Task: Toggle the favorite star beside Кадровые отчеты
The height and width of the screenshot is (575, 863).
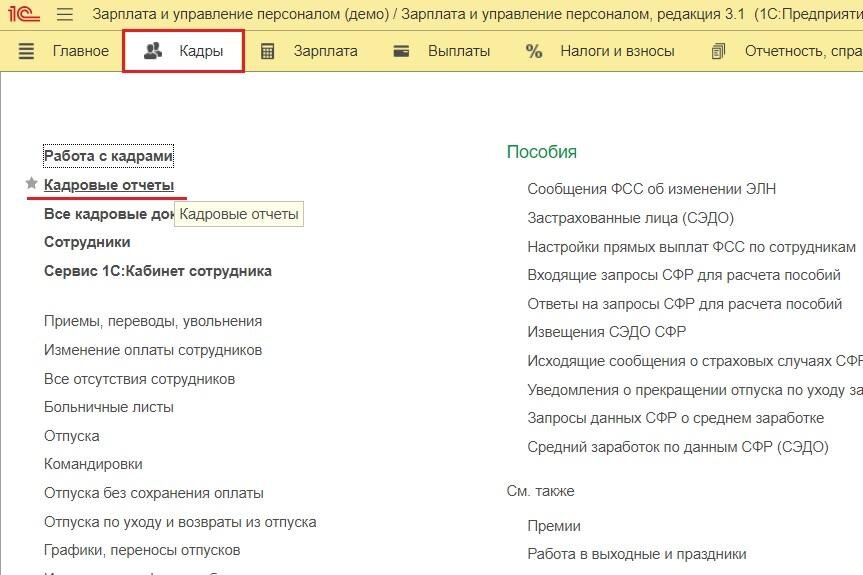Action: (31, 183)
